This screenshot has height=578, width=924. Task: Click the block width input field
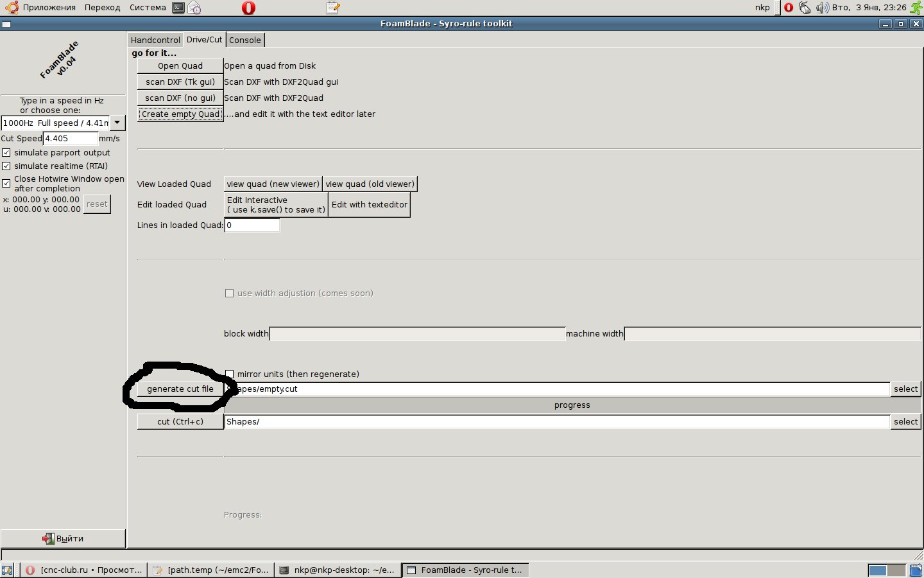coord(417,333)
